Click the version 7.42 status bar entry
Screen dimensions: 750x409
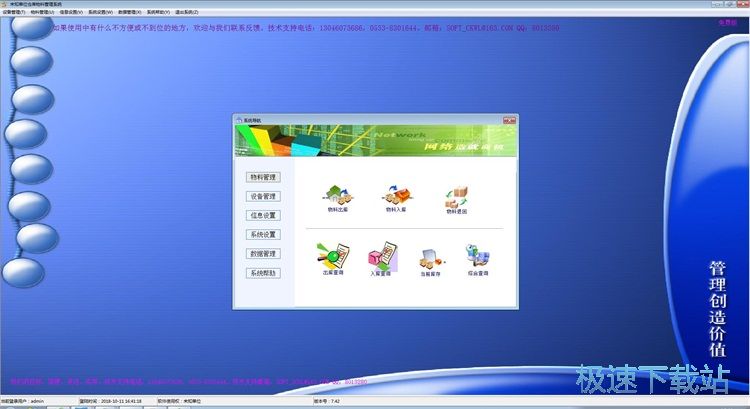327,401
